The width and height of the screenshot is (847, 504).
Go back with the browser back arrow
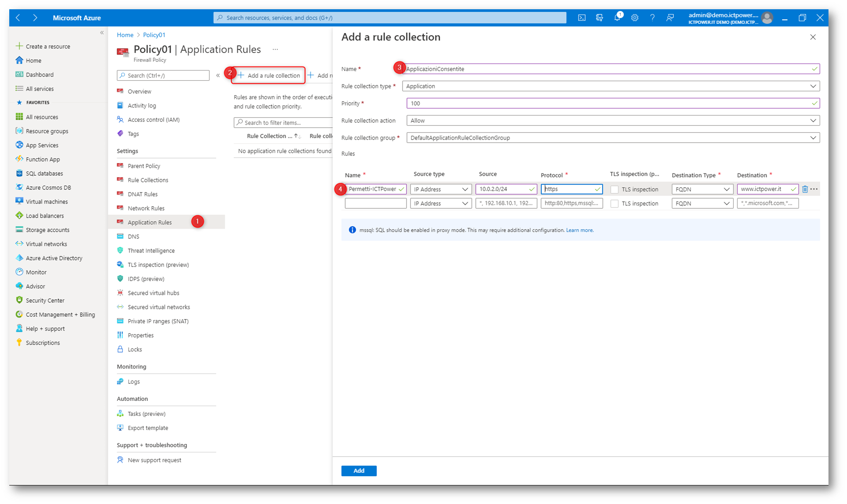tap(18, 18)
